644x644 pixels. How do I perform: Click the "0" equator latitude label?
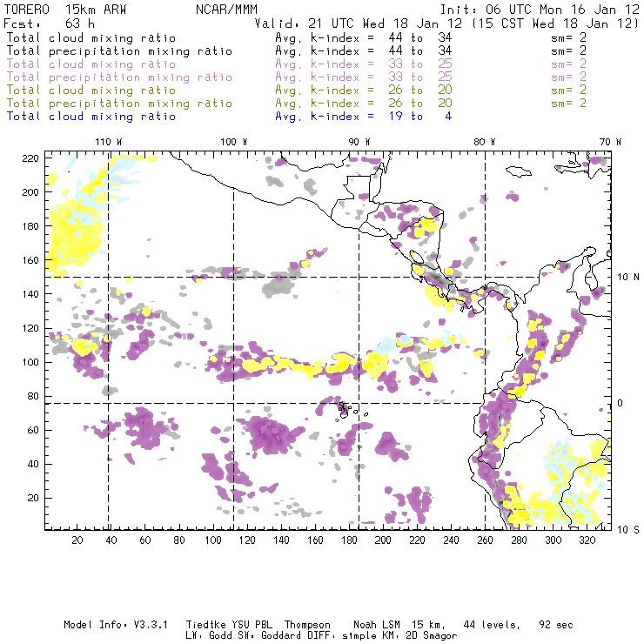point(620,403)
